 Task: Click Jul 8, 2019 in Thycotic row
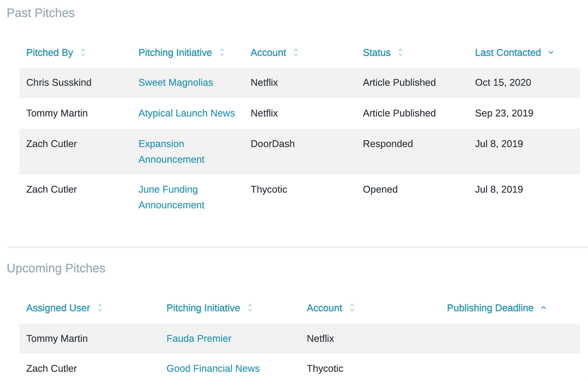tap(499, 189)
